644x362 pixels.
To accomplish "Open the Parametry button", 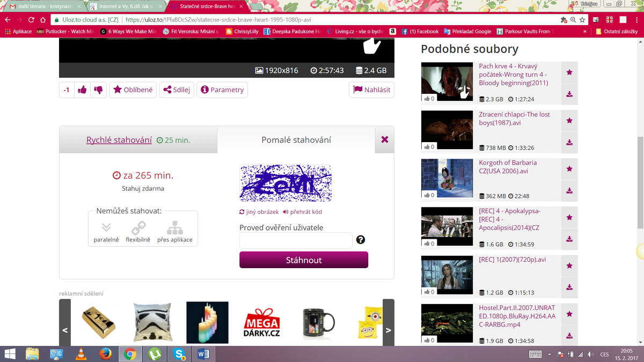I will [x=222, y=90].
